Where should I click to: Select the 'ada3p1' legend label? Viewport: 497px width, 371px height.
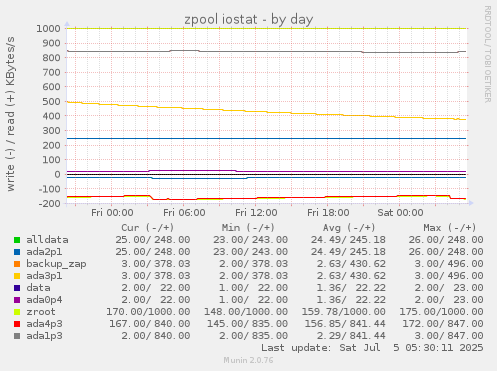point(44,276)
